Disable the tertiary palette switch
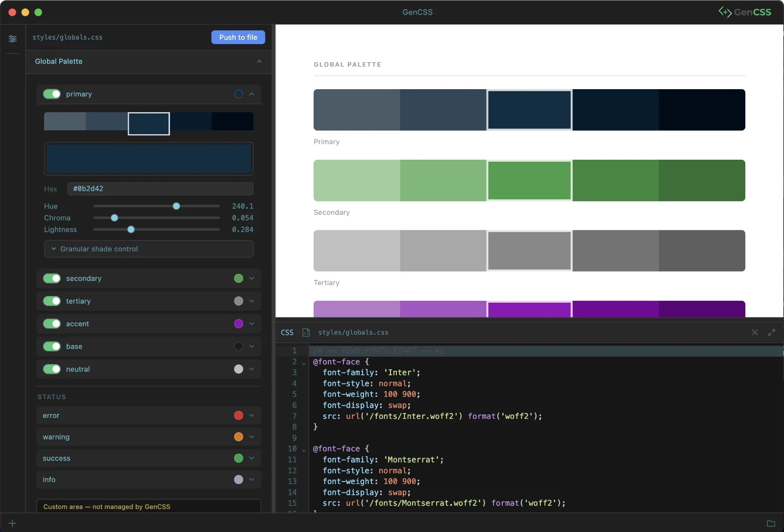Image resolution: width=784 pixels, height=532 pixels. tap(52, 301)
